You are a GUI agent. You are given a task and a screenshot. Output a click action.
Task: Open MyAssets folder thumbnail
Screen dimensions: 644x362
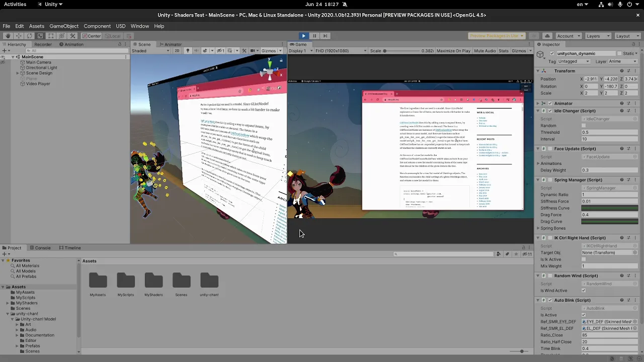click(x=98, y=281)
